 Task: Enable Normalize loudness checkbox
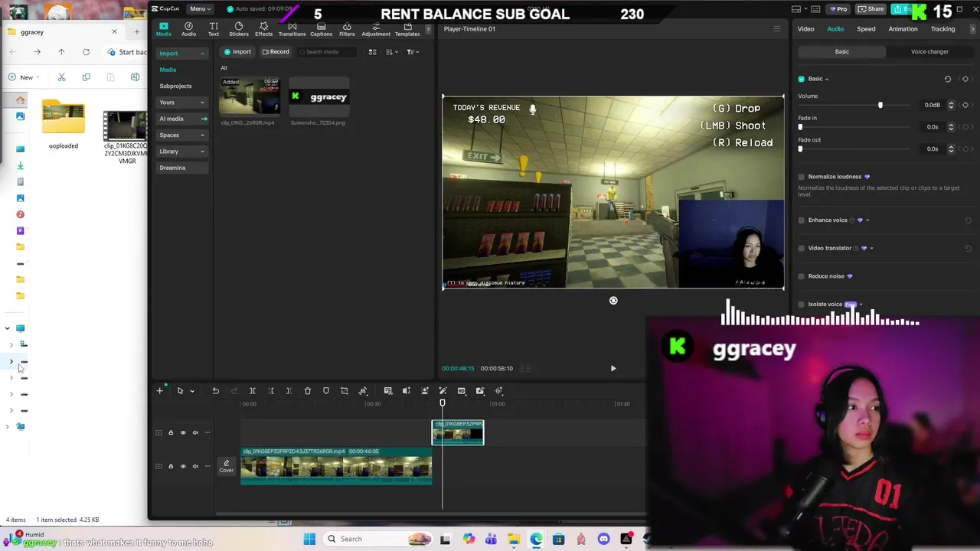802,177
